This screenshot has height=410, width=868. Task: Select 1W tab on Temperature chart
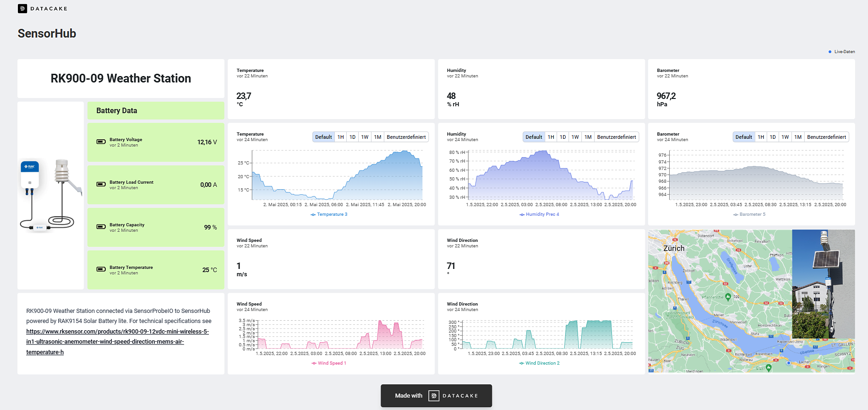pyautogui.click(x=365, y=137)
